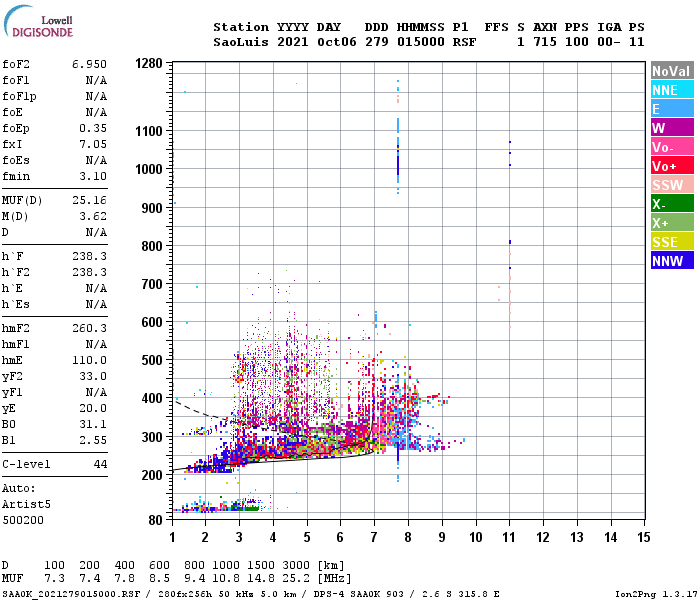
Task: Click the SaoLuis station name
Action: (241, 42)
